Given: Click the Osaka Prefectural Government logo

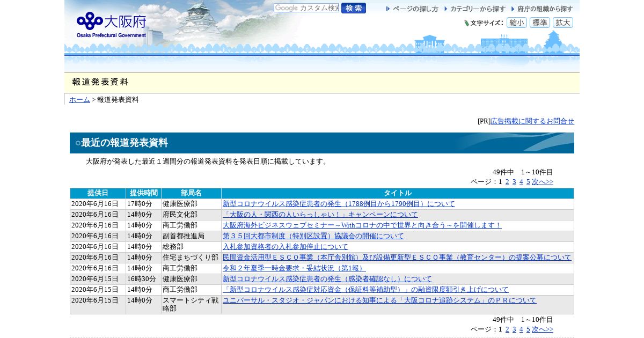Looking at the screenshot, I should point(111,24).
